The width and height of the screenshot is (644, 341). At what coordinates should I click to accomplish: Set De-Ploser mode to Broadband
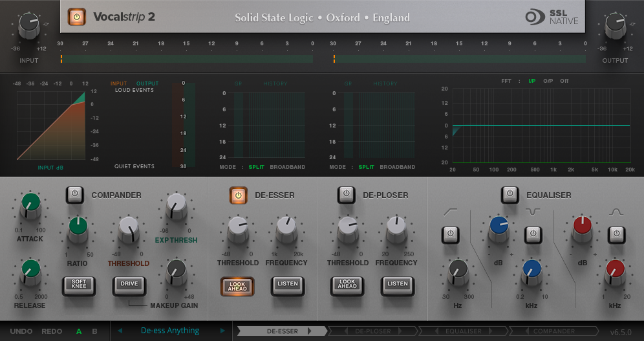click(x=398, y=167)
